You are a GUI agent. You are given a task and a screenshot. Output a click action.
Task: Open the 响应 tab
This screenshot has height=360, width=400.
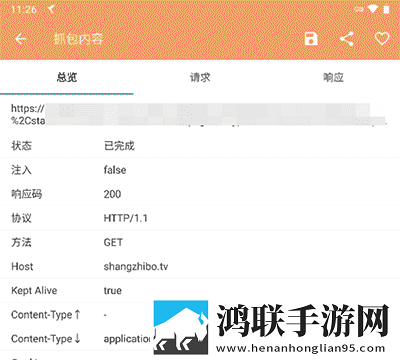click(333, 77)
